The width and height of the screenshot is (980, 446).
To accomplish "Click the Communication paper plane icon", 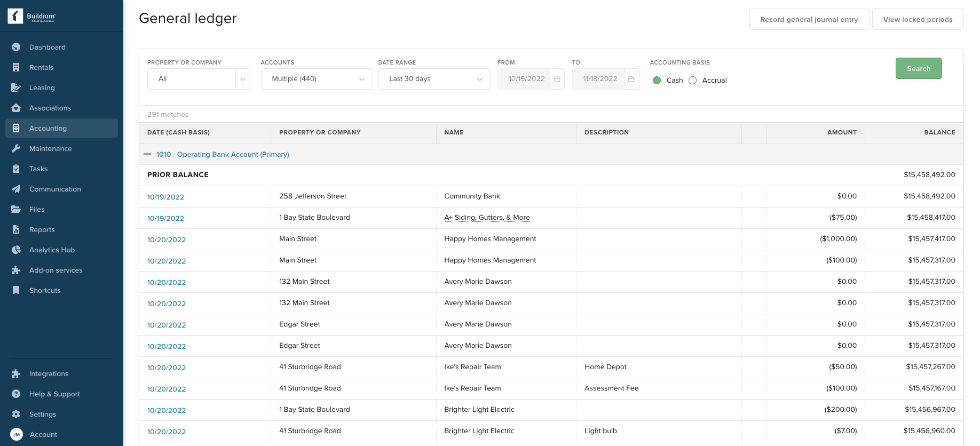I will tap(16, 189).
